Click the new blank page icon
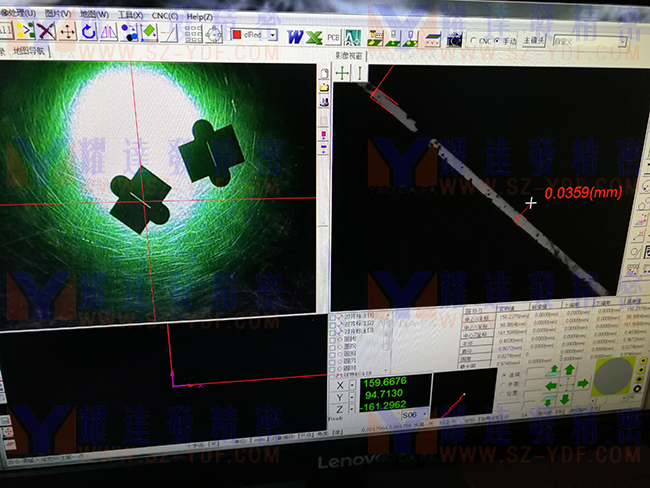 point(324,74)
